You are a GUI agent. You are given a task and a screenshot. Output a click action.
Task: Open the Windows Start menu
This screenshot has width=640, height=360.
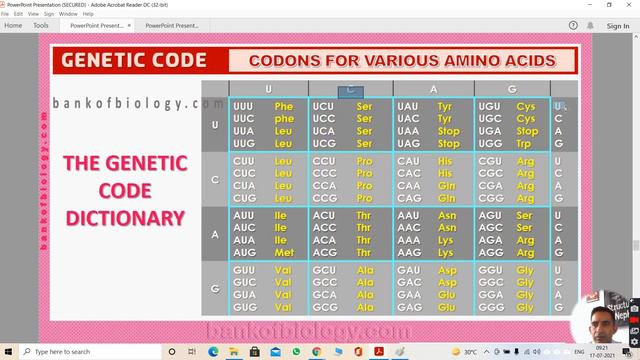(x=8, y=351)
